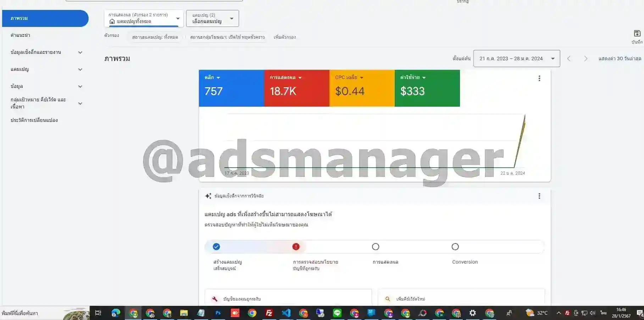Viewport: 644px width, 320px height.
Task: Open the insights card's three-dot menu
Action: pyautogui.click(x=539, y=196)
